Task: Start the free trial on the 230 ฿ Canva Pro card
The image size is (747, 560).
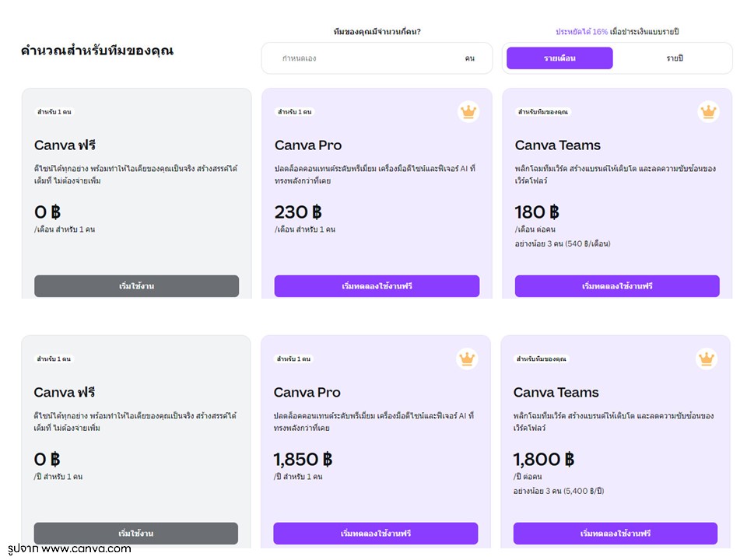Action: tap(377, 286)
